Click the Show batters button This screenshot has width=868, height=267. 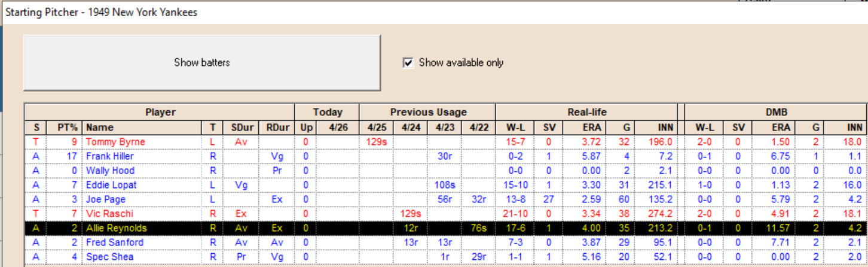point(201,62)
